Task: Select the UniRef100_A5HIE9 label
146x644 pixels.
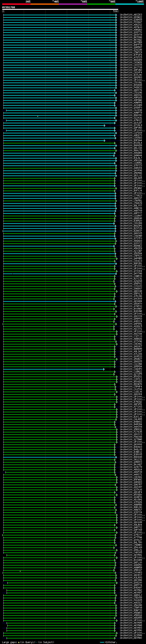Action: (x=131, y=249)
